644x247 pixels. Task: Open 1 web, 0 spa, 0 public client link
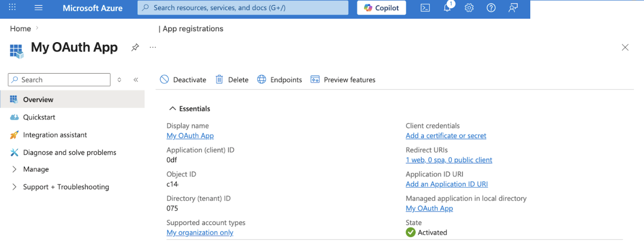(x=449, y=160)
